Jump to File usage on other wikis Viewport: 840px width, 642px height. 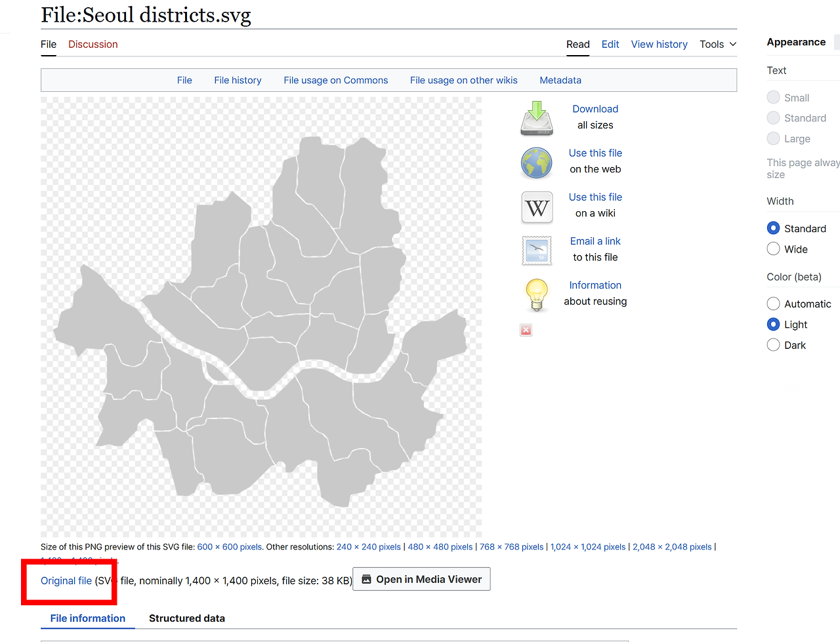(x=464, y=80)
